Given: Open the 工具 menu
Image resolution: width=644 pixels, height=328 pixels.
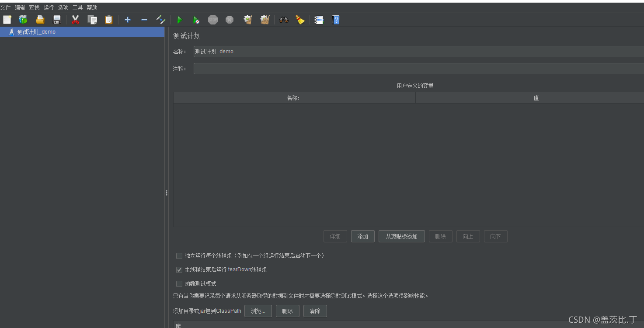Looking at the screenshot, I should click(77, 7).
